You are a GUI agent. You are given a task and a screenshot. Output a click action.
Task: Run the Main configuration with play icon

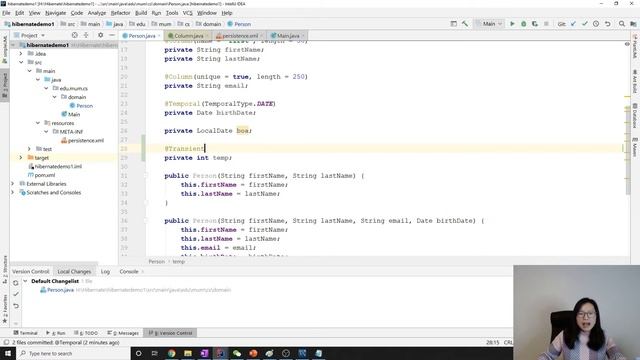[512, 24]
